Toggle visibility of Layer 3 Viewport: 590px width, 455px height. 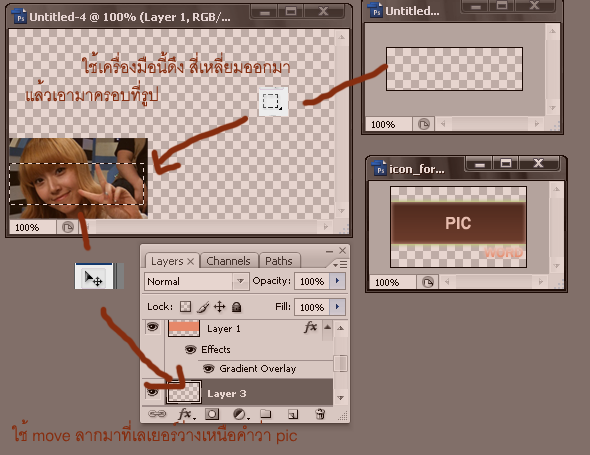tap(152, 393)
